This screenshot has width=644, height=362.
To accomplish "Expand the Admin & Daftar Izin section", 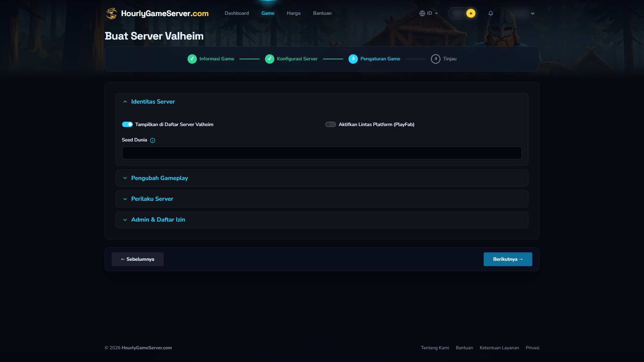I will [322, 220].
